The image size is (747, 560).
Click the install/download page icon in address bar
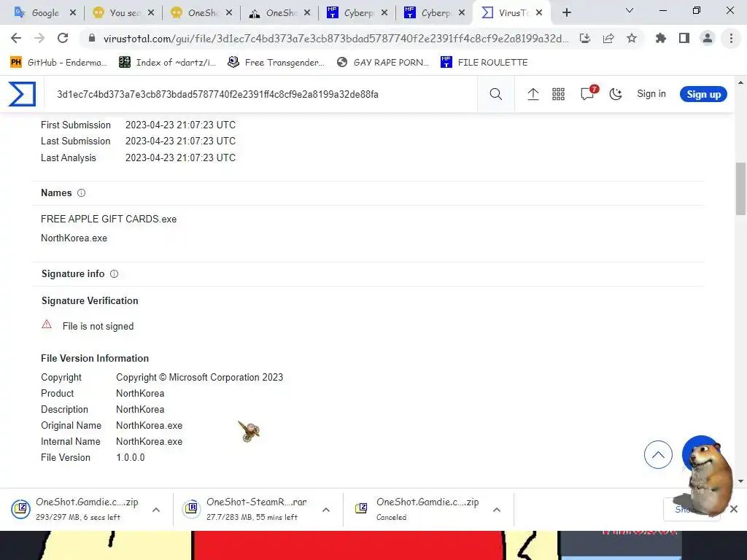[x=585, y=38]
